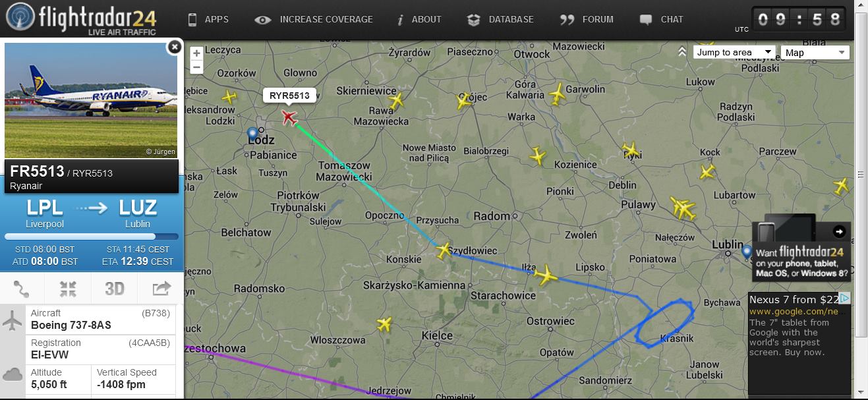Toggle the fullscreen map view arrows icon
Image resolution: width=868 pixels, height=400 pixels.
[68, 289]
